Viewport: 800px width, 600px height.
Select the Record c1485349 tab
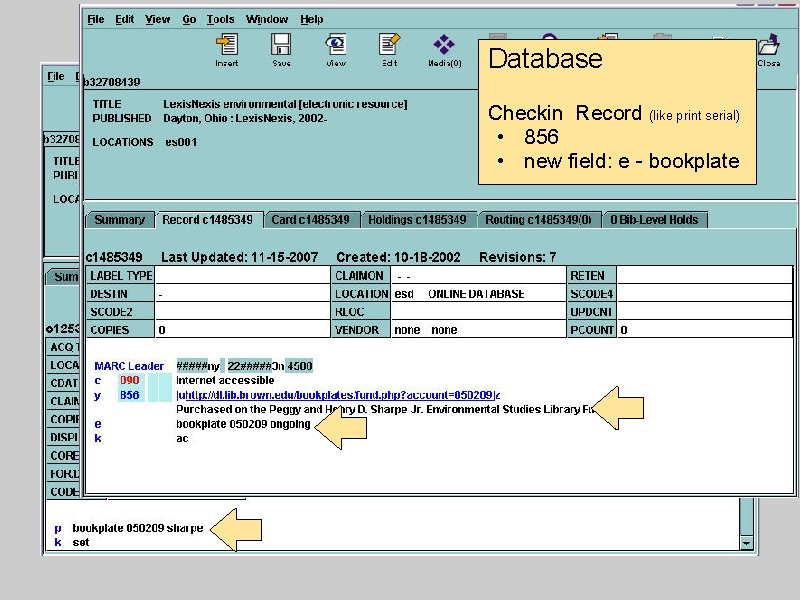coord(208,220)
